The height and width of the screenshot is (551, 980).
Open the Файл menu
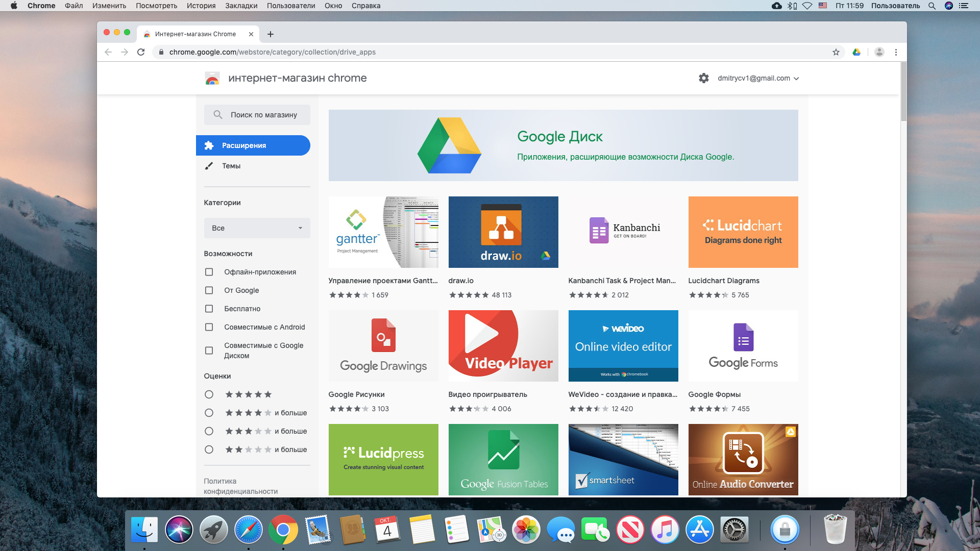coord(73,6)
